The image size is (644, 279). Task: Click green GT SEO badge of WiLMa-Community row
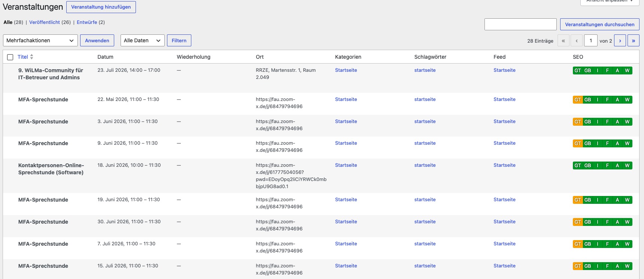click(578, 71)
